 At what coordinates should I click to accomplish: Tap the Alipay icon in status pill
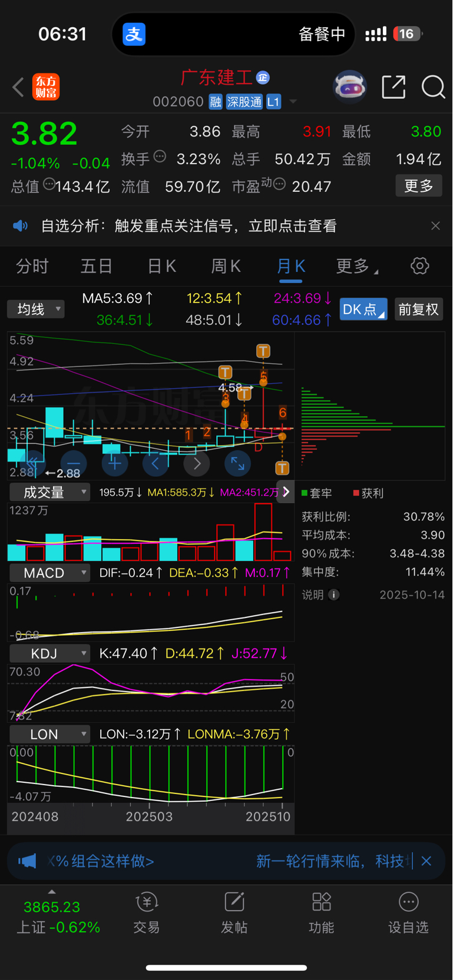[134, 34]
